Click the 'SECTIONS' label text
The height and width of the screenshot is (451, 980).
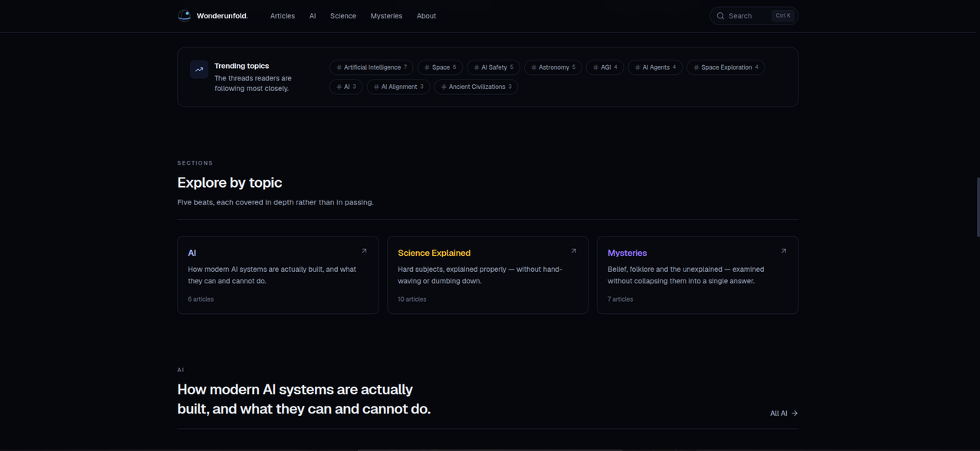coord(195,163)
